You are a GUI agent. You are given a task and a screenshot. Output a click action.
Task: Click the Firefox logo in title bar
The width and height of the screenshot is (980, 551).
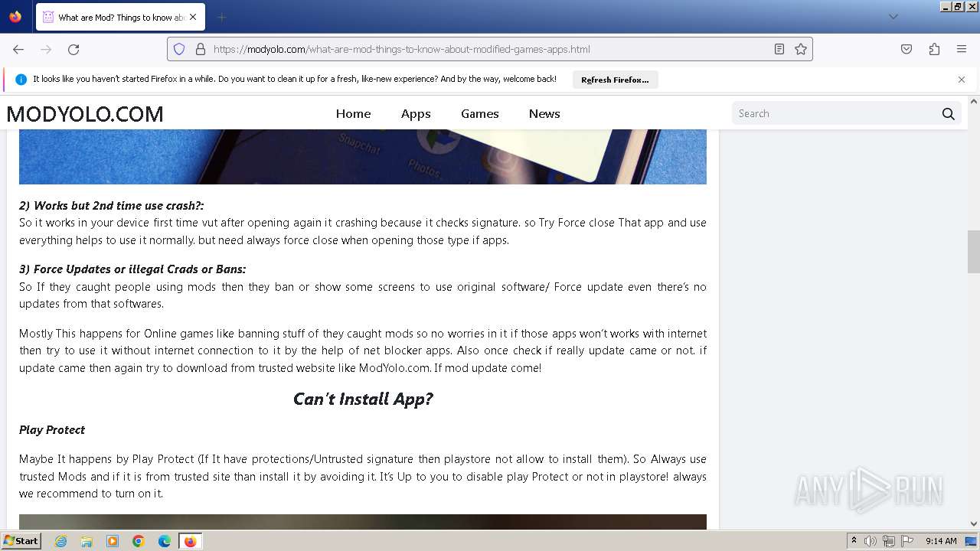(15, 16)
